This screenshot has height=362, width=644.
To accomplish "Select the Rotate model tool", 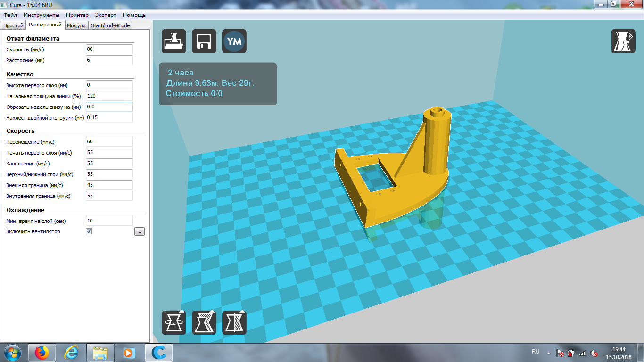I will coord(173,322).
